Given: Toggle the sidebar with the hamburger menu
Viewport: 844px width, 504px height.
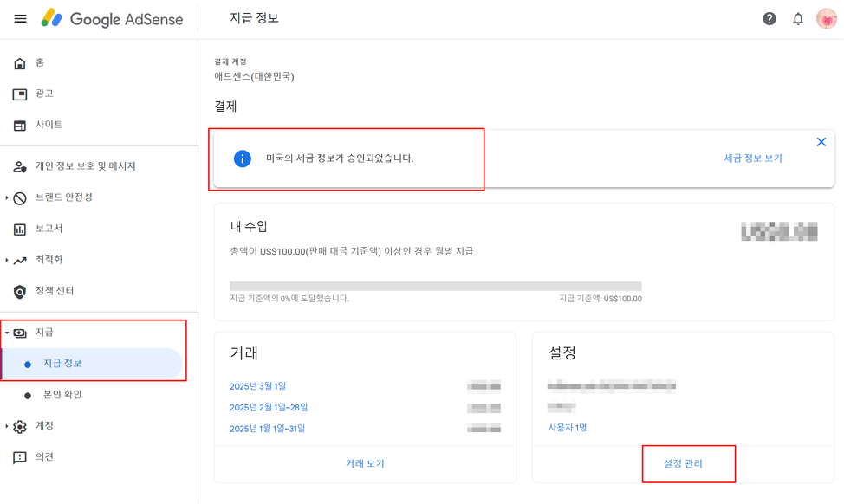Looking at the screenshot, I should pyautogui.click(x=20, y=18).
